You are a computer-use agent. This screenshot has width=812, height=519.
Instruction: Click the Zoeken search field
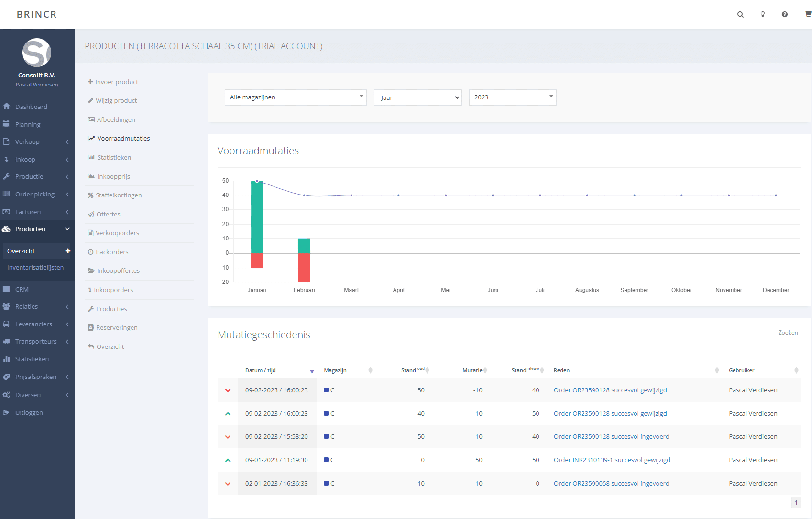coord(766,333)
